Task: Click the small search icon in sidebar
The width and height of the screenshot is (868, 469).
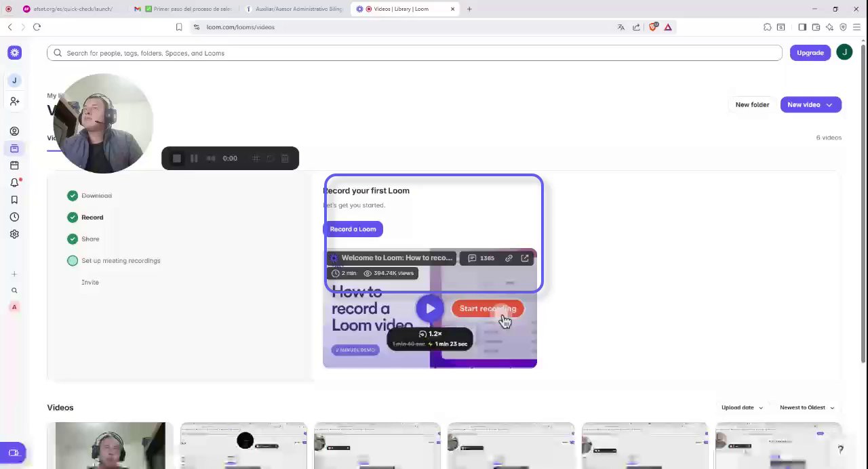Action: tap(14, 291)
